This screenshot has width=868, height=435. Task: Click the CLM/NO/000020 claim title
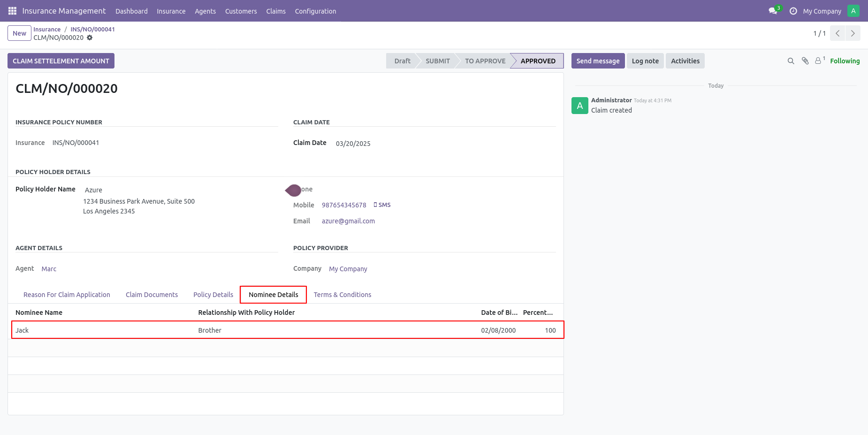point(67,88)
